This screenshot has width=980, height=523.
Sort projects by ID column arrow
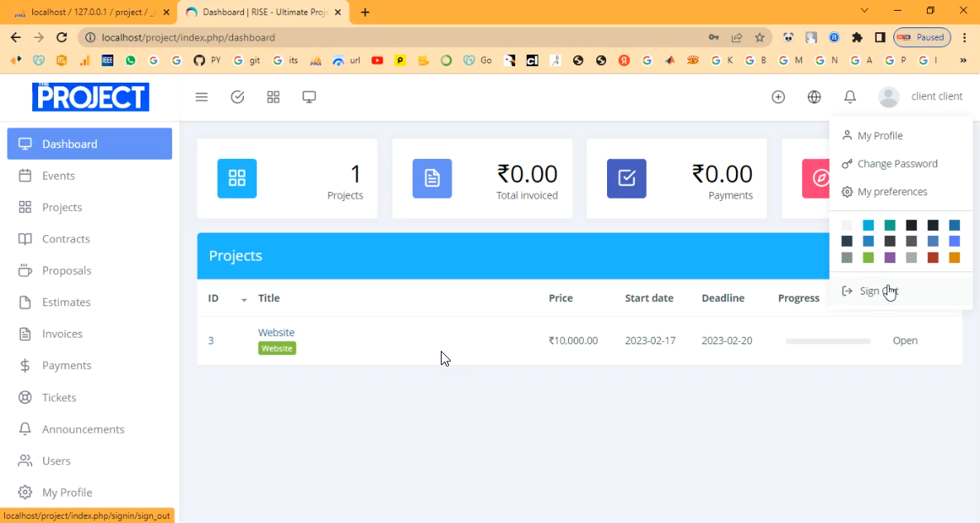[x=244, y=299]
